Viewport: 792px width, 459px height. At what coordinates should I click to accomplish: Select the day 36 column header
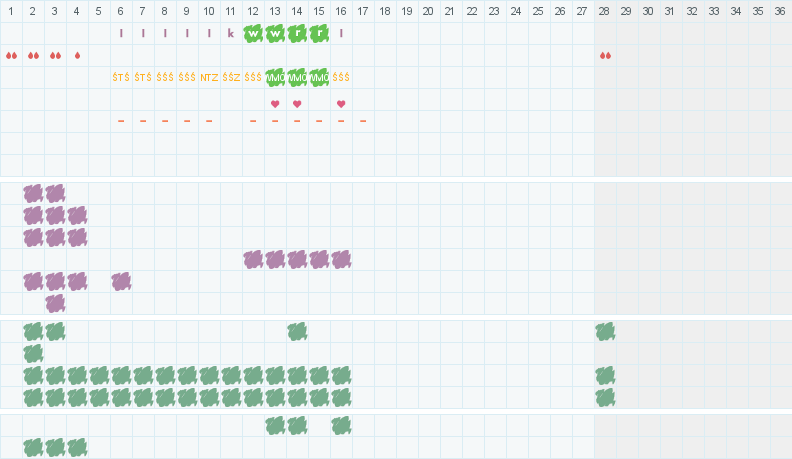click(x=779, y=11)
